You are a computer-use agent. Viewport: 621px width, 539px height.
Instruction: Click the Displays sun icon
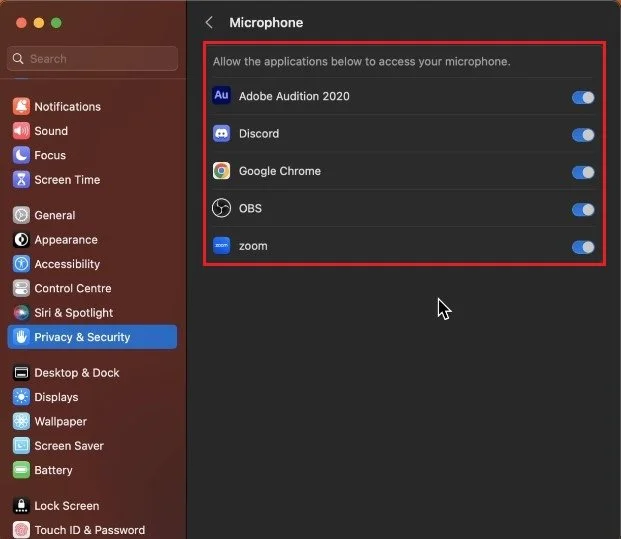21,397
